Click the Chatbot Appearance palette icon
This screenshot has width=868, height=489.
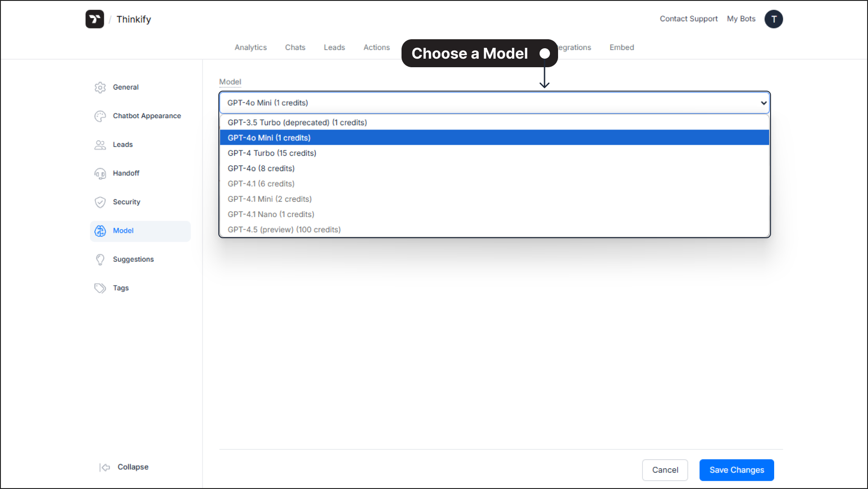(100, 116)
